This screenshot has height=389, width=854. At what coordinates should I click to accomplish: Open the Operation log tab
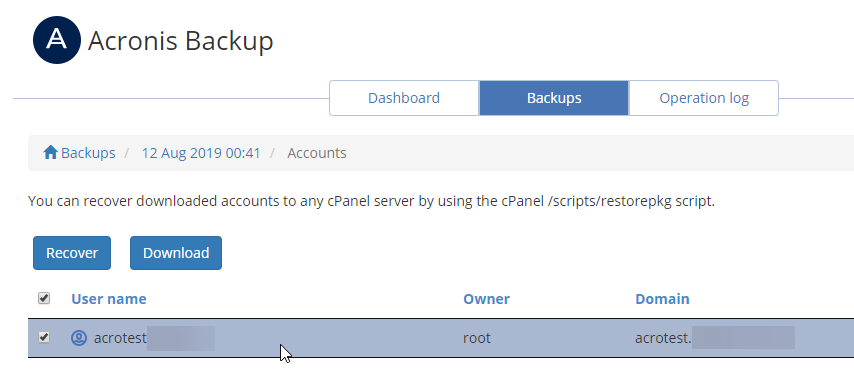click(x=704, y=98)
